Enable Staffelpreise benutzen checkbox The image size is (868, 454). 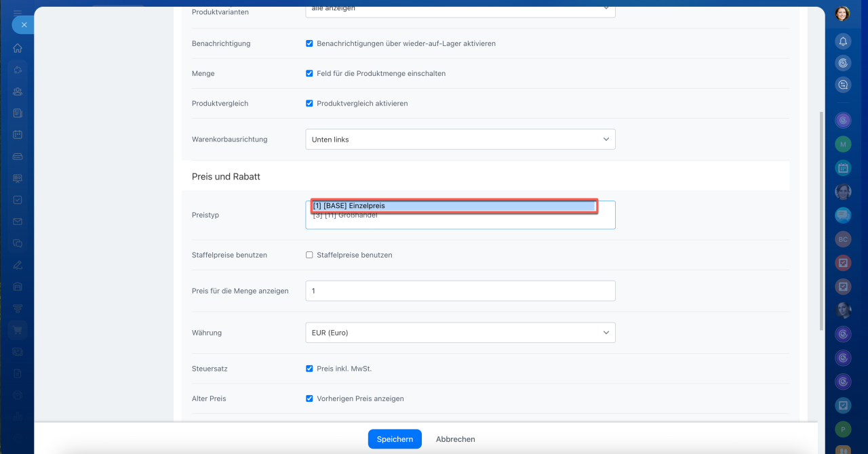point(309,255)
